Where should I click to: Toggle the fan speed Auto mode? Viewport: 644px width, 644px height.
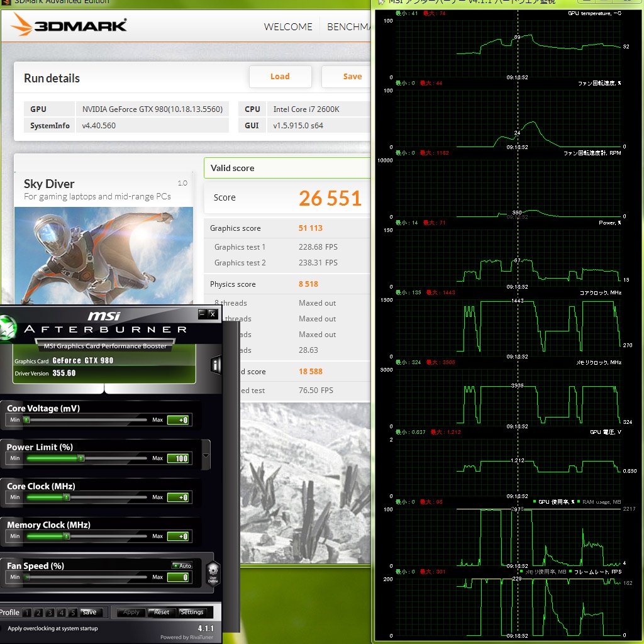coord(182,565)
